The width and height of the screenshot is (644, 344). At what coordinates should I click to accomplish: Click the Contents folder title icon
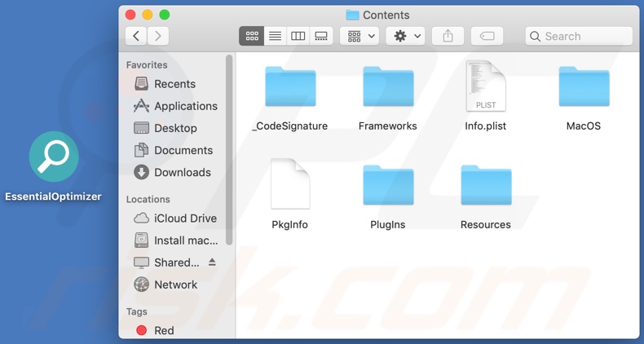(x=352, y=15)
